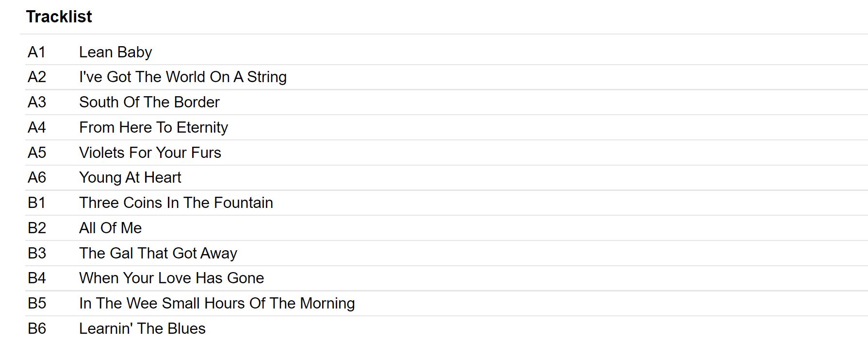
Task: Click track position label A4
Action: pyautogui.click(x=37, y=127)
